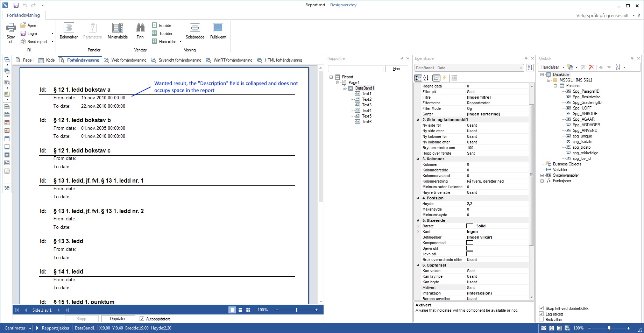Open the events lightning tab in Egenskaper
This screenshot has width=644, height=333.
click(445, 78)
